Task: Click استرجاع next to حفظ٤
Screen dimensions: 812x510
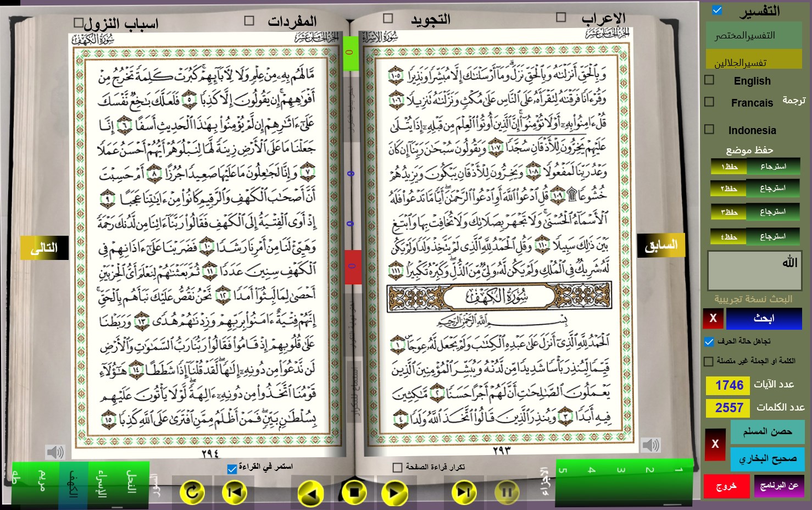Action: [x=773, y=237]
